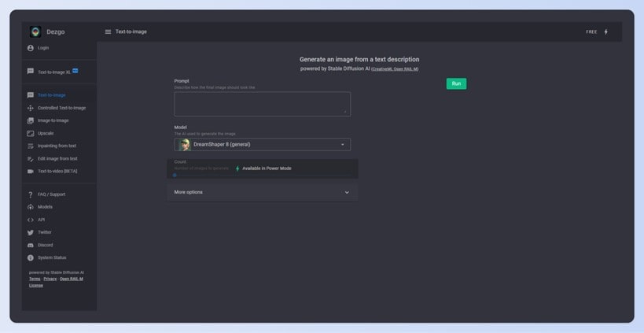Image resolution: width=644 pixels, height=333 pixels.
Task: Focus the Prompt text area
Action: pyautogui.click(x=263, y=104)
